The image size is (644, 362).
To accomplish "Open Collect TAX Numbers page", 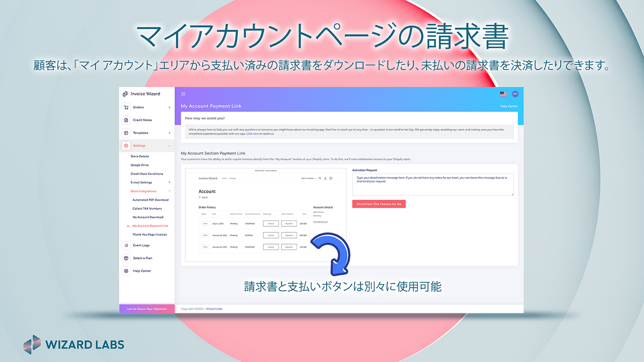I will click(147, 209).
